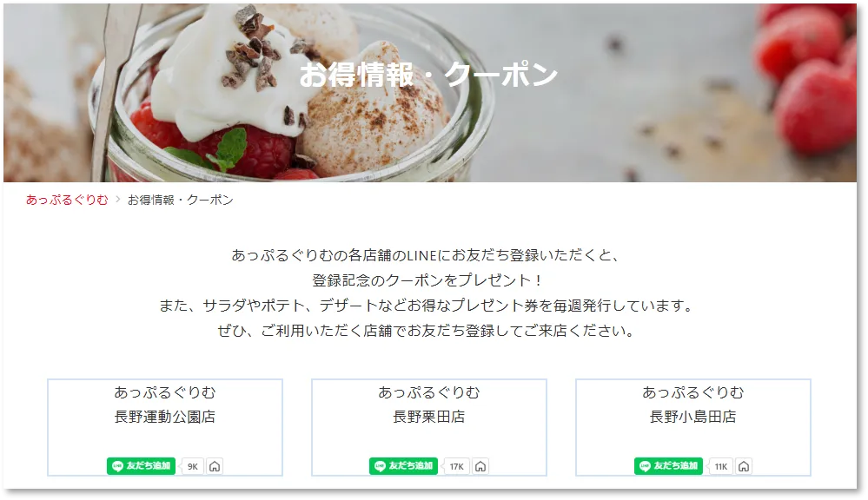
Task: Click the お得情報・クーポン banner heading
Action: click(428, 75)
